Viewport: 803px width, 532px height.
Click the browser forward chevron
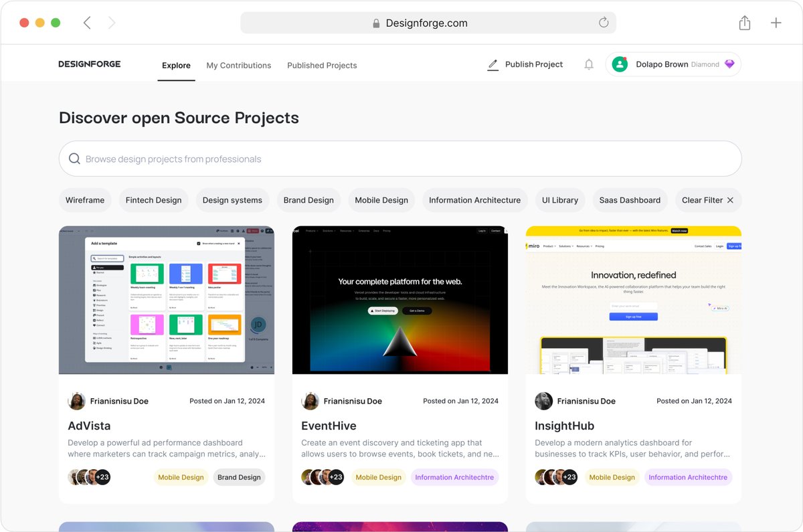(x=111, y=22)
